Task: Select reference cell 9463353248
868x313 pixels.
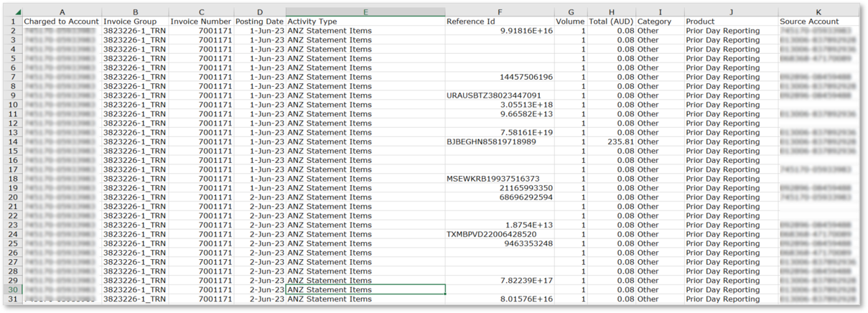Action: click(500, 244)
